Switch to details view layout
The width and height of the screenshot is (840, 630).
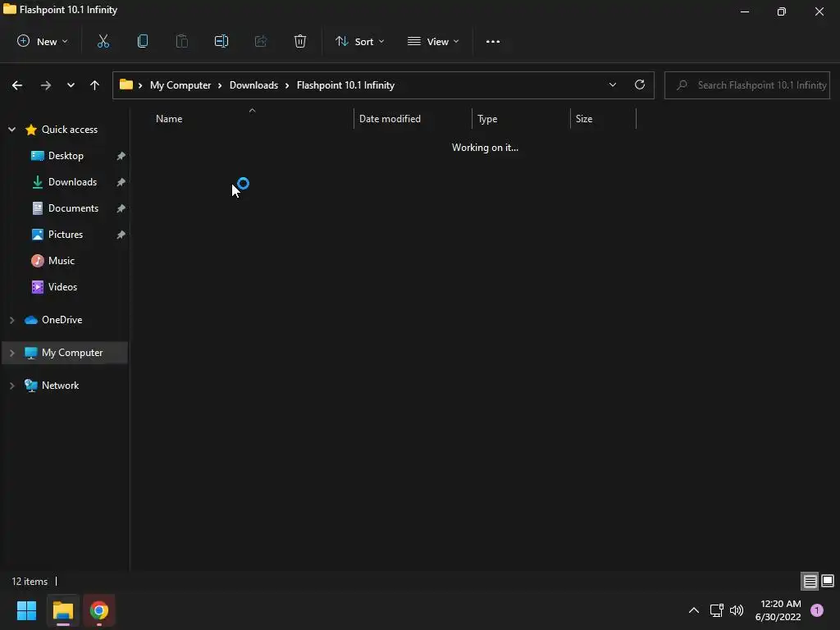(810, 582)
